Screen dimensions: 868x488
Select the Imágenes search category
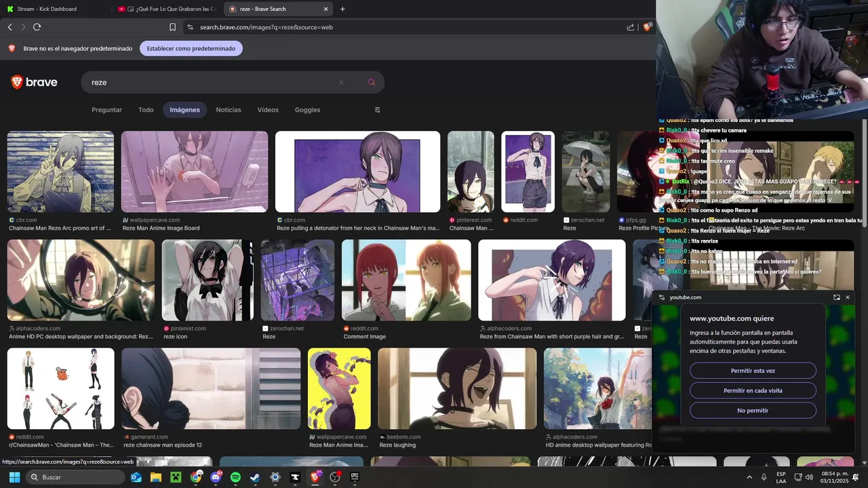184,110
